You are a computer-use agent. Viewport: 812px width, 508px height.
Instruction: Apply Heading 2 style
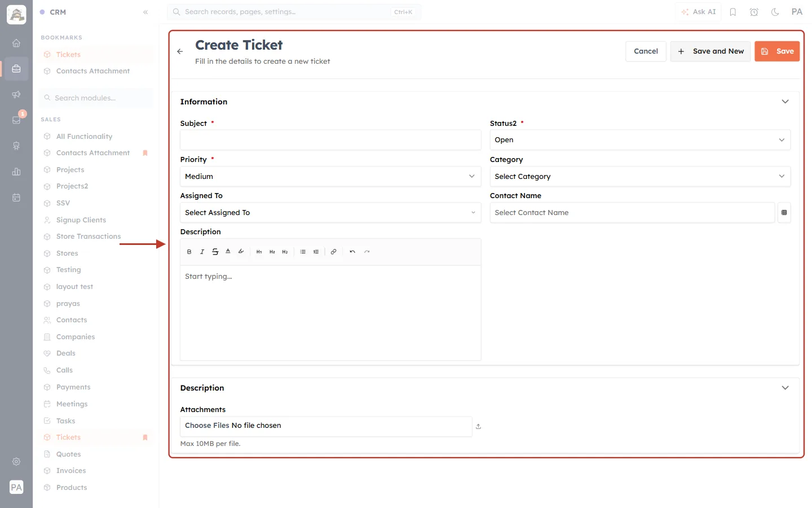(x=272, y=252)
